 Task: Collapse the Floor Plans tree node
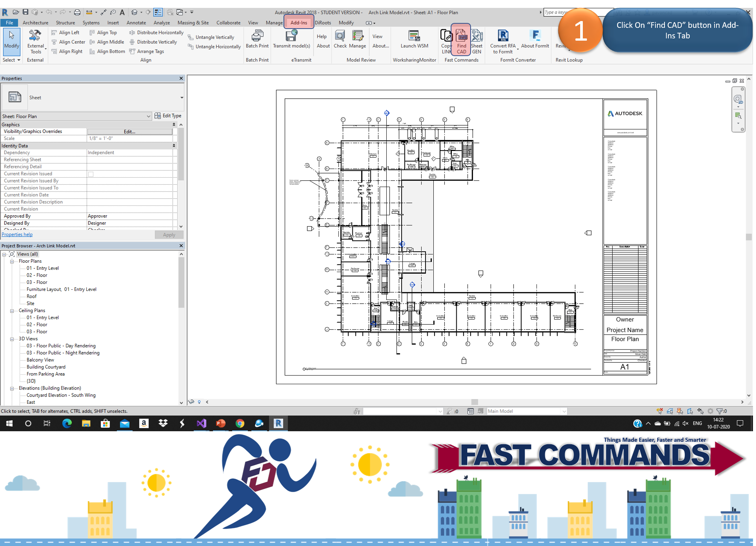(12, 261)
